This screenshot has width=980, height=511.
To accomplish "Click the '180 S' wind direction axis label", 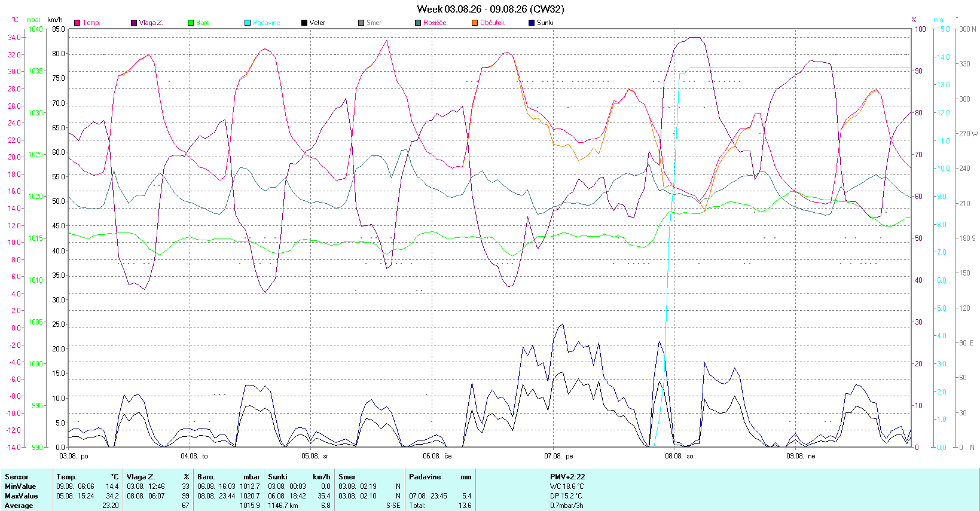I will click(x=967, y=238).
